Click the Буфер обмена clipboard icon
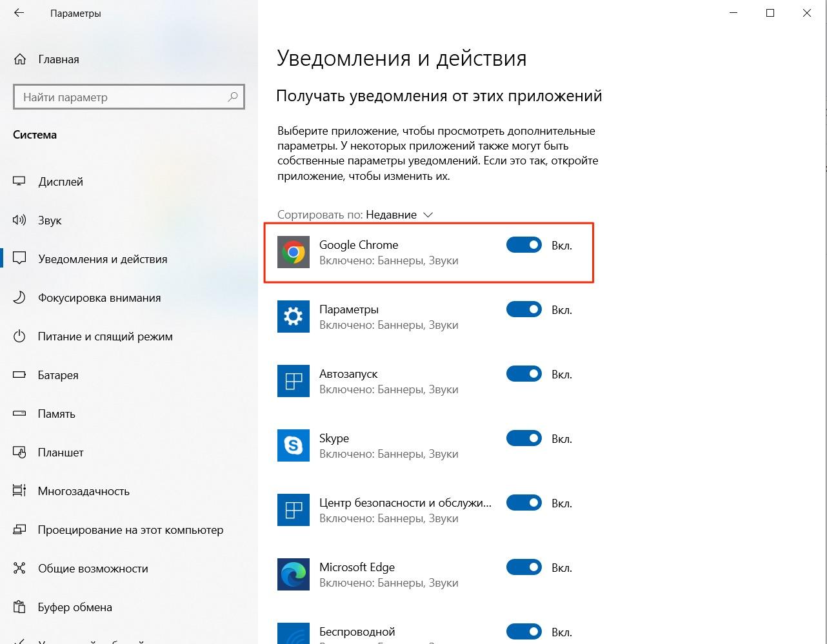827x644 pixels. (x=19, y=607)
